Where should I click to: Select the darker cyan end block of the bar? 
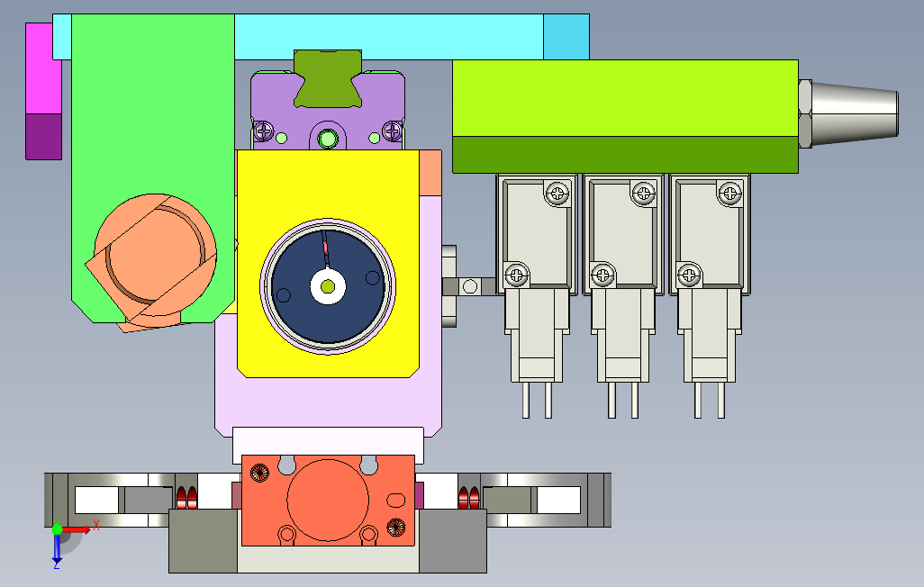coord(566,37)
